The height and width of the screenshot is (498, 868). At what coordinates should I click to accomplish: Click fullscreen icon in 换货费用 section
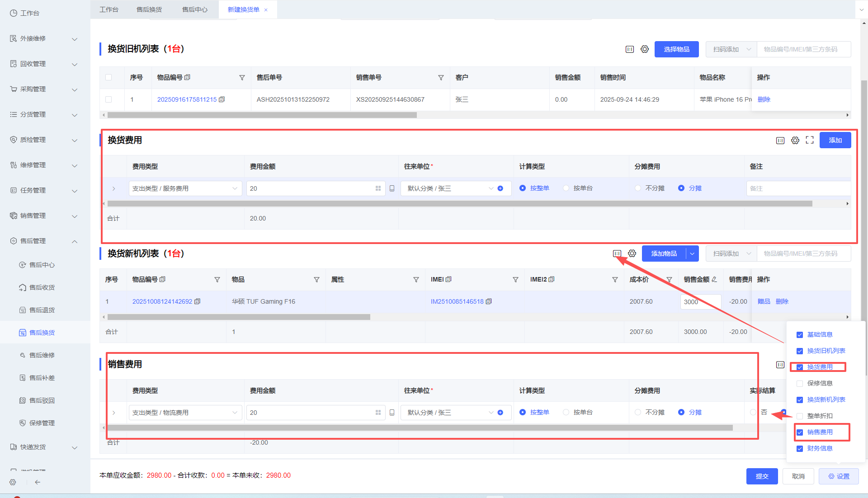click(x=810, y=140)
